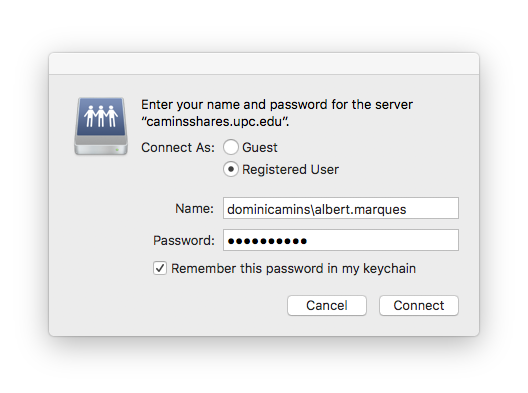
Task: Click the "Name:" label
Action: tap(194, 208)
